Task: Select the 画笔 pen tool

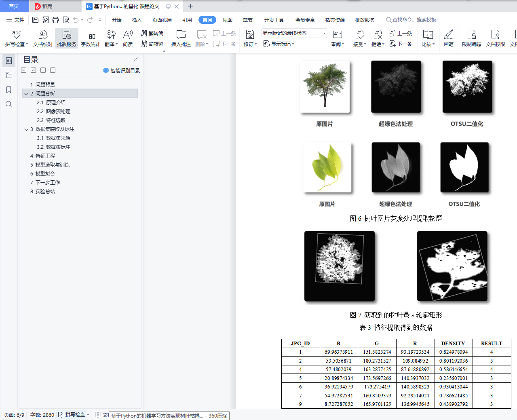Action: pos(449,38)
